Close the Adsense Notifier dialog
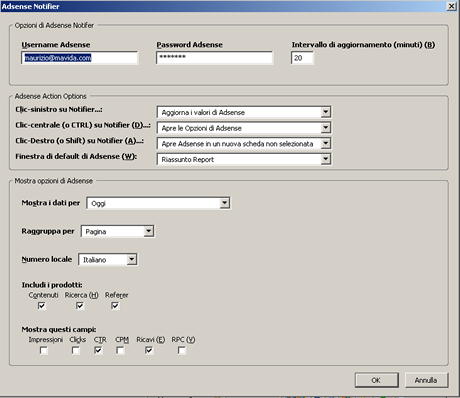Viewport: 460px width, 398px height. pyautogui.click(x=451, y=6)
